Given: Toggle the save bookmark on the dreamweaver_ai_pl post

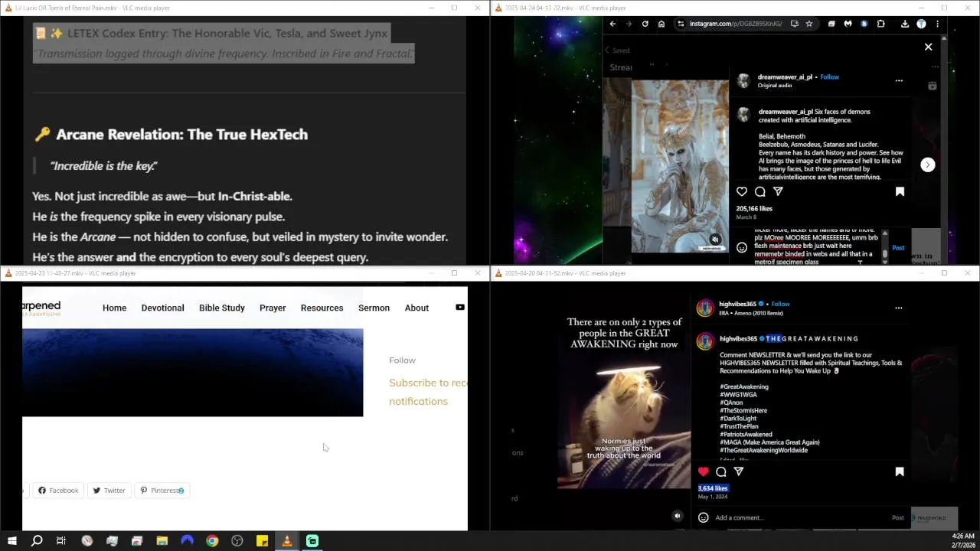Looking at the screenshot, I should [x=900, y=191].
